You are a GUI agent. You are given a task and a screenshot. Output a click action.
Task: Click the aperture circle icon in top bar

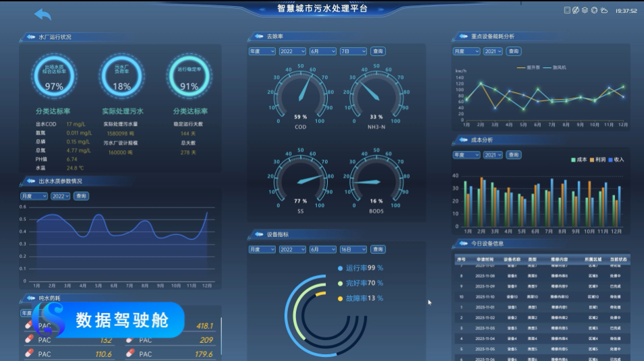coord(594,10)
